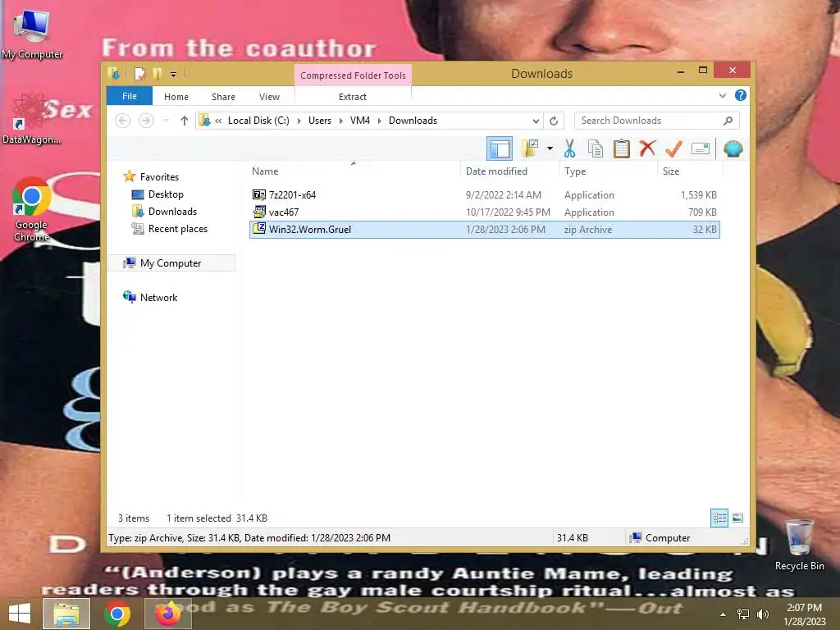This screenshot has width=840, height=630.
Task: Expand breadcrumb arrow after Users
Action: click(340, 121)
